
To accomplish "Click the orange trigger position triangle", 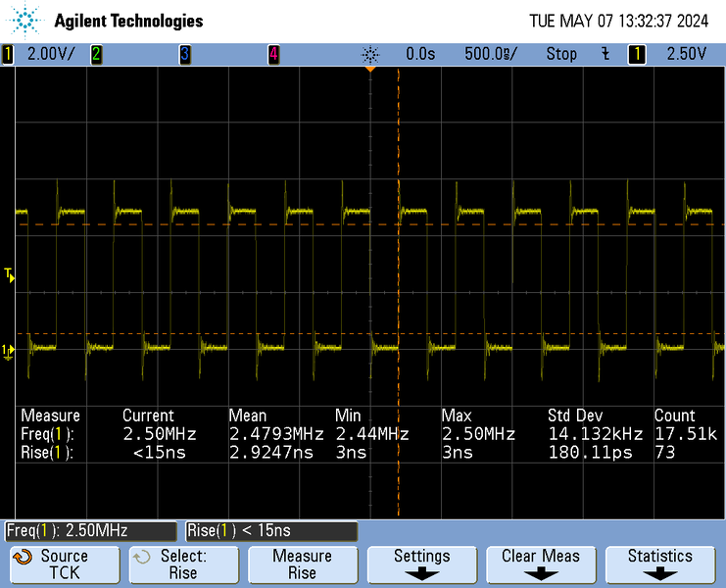I will point(370,69).
